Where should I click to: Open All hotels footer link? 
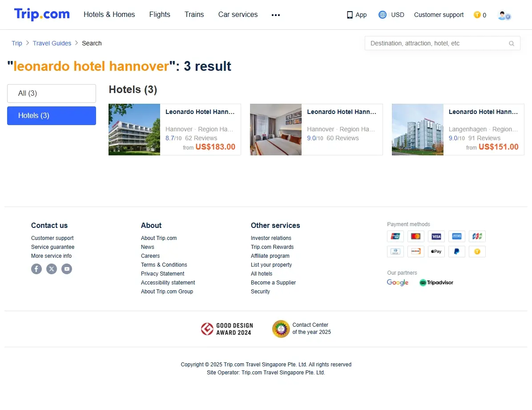[x=261, y=274]
